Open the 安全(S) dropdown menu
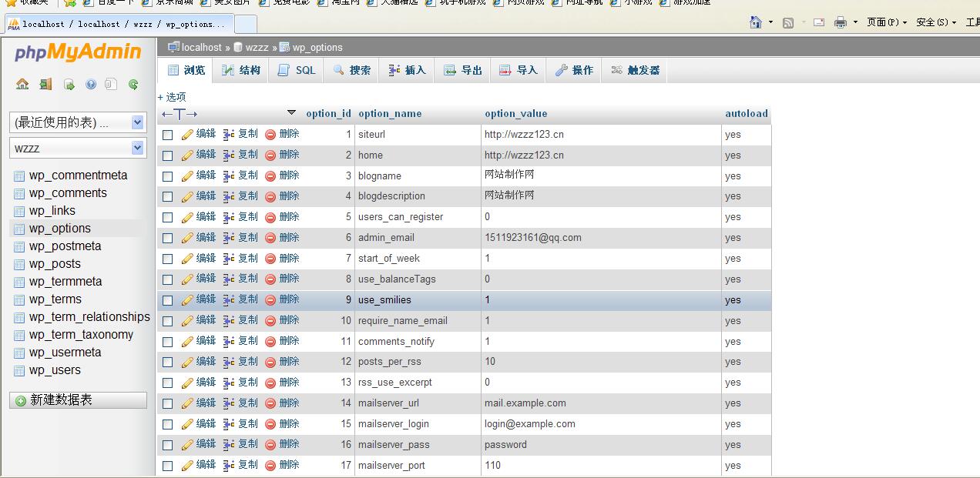This screenshot has height=478, width=980. 936,22
